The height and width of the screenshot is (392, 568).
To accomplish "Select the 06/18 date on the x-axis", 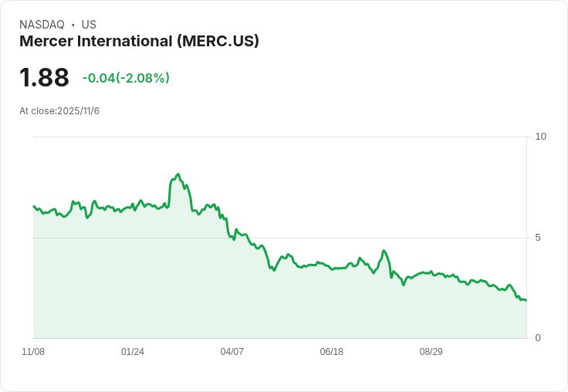I will coord(331,352).
